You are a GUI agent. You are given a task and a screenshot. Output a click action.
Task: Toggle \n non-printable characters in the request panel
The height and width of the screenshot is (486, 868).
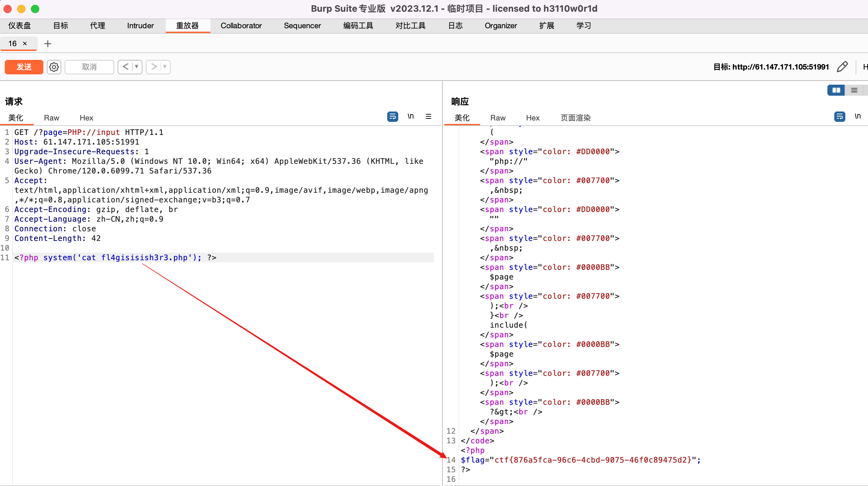click(411, 117)
